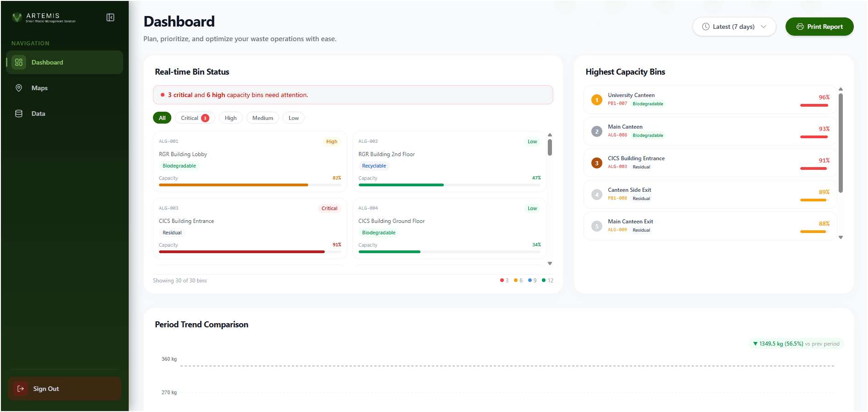This screenshot has width=868, height=412.
Task: Toggle the High capacity filter
Action: point(230,118)
